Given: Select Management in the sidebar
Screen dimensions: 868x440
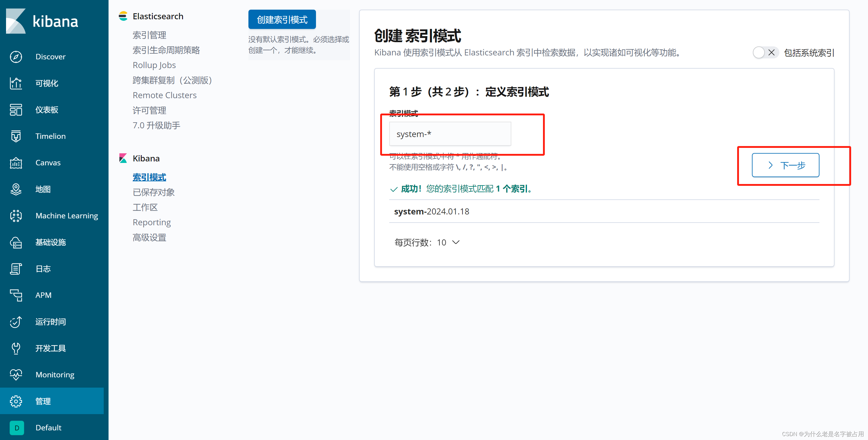Looking at the screenshot, I should pyautogui.click(x=43, y=401).
